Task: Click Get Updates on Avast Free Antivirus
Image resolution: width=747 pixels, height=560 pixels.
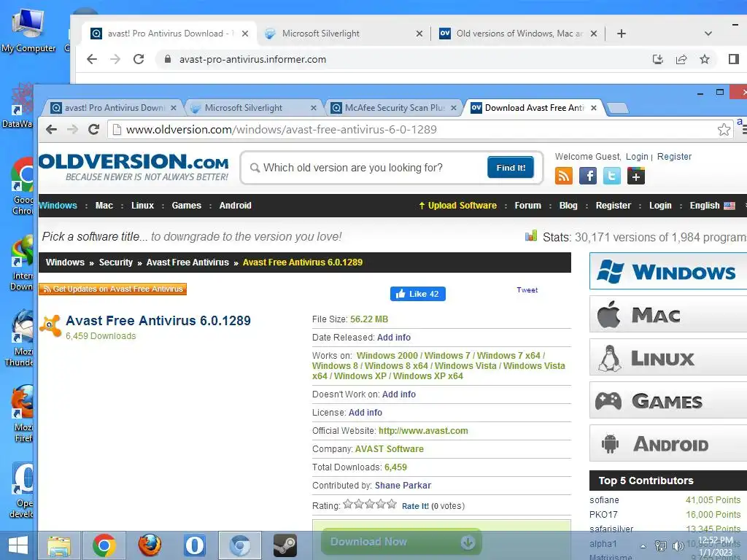Action: pyautogui.click(x=112, y=289)
